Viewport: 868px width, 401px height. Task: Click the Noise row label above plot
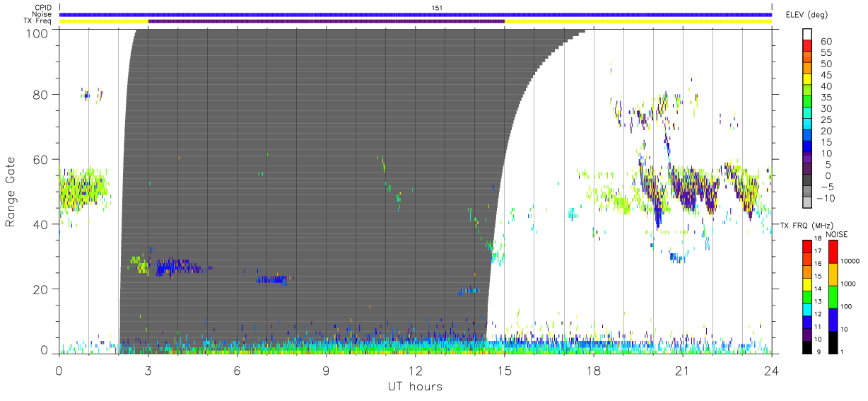coord(42,14)
